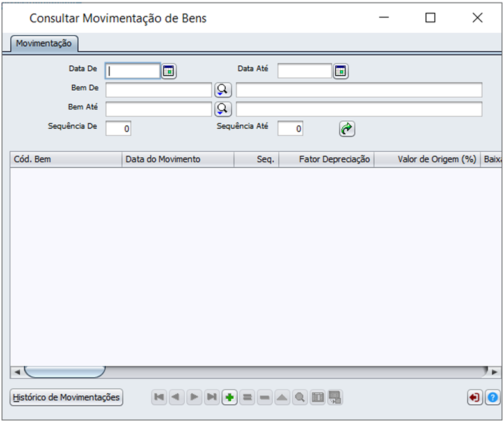Click the export grid icon
504x422 pixels.
click(x=335, y=397)
